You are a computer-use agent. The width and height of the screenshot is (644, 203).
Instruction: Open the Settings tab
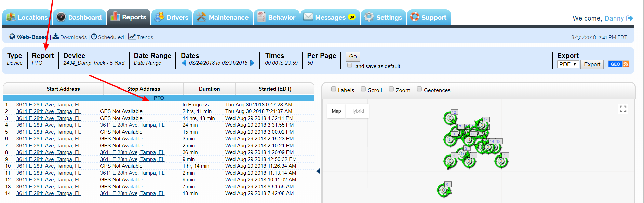[x=384, y=17]
